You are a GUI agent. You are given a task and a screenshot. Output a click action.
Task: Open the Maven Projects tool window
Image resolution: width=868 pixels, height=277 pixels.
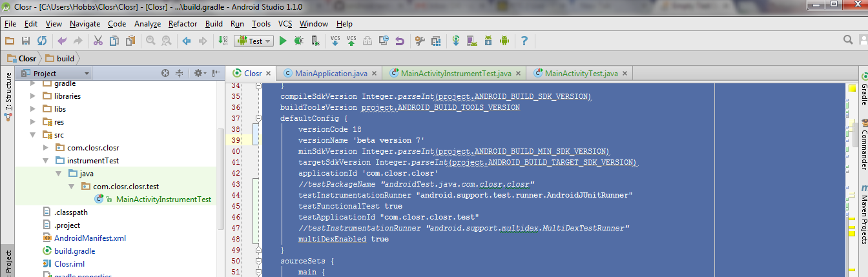pos(863,214)
